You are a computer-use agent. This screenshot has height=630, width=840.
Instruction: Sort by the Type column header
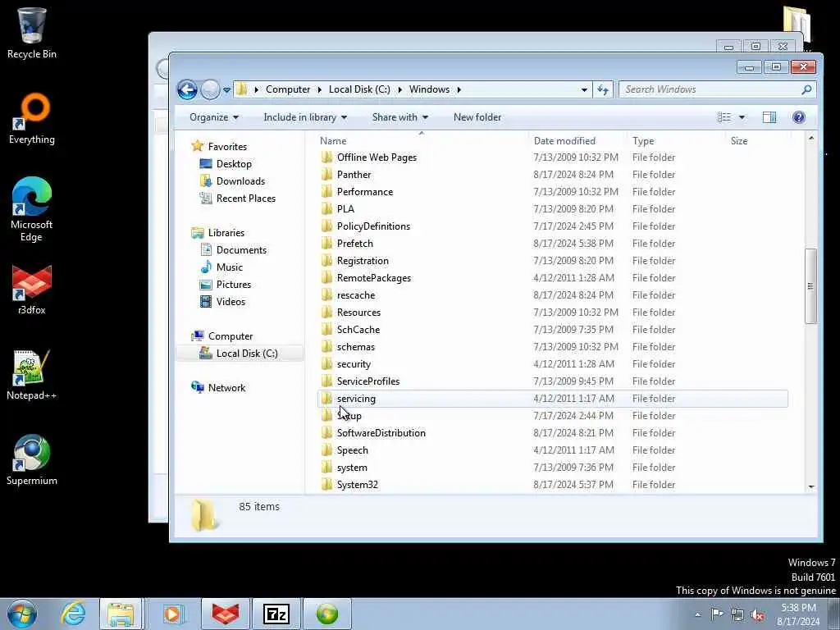pyautogui.click(x=676, y=141)
